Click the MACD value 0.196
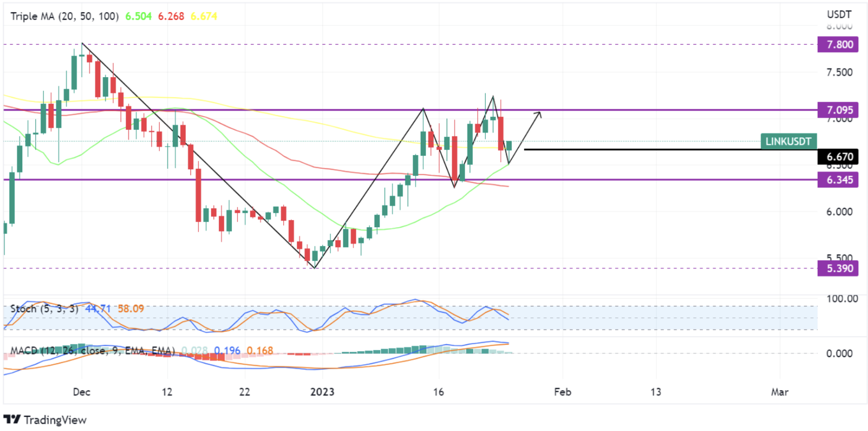This screenshot has width=868, height=431. click(x=227, y=351)
